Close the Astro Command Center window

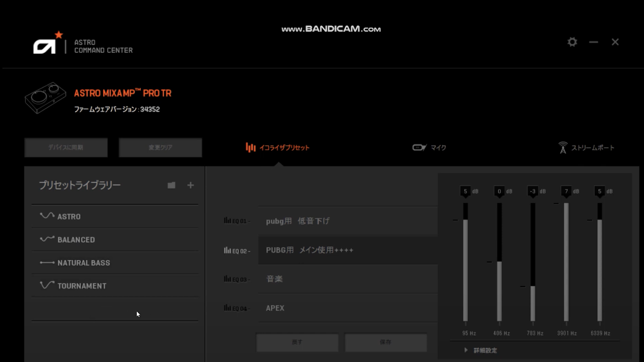click(x=615, y=42)
